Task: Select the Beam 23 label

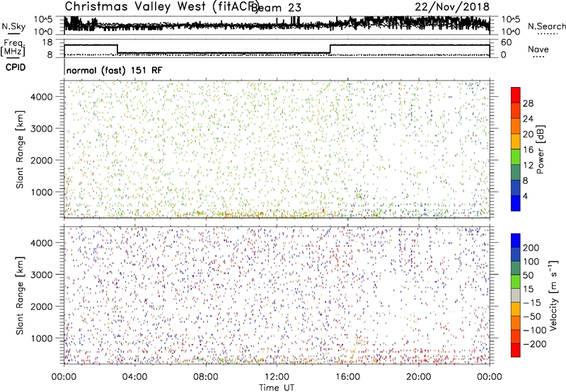Action: pos(277,7)
